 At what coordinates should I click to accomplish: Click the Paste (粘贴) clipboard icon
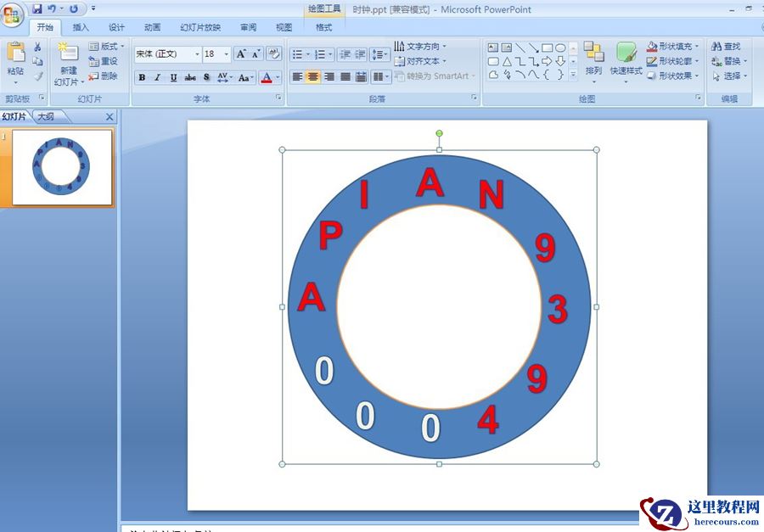pos(15,53)
